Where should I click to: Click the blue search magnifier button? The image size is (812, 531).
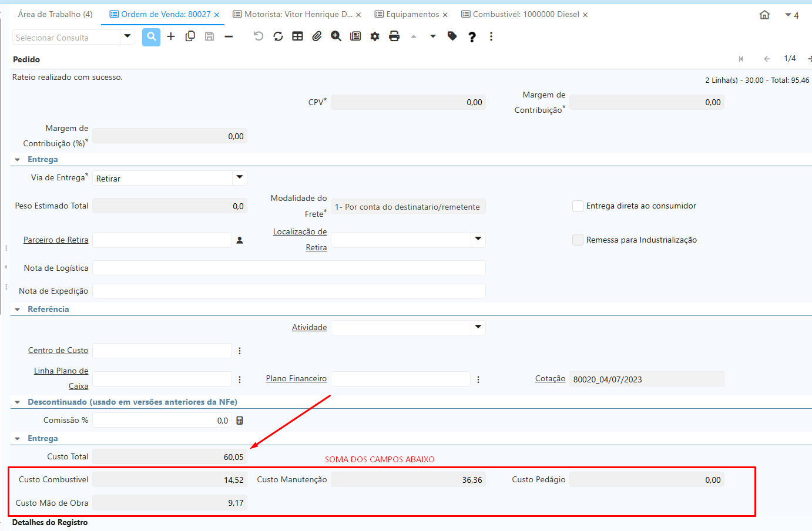pyautogui.click(x=151, y=36)
